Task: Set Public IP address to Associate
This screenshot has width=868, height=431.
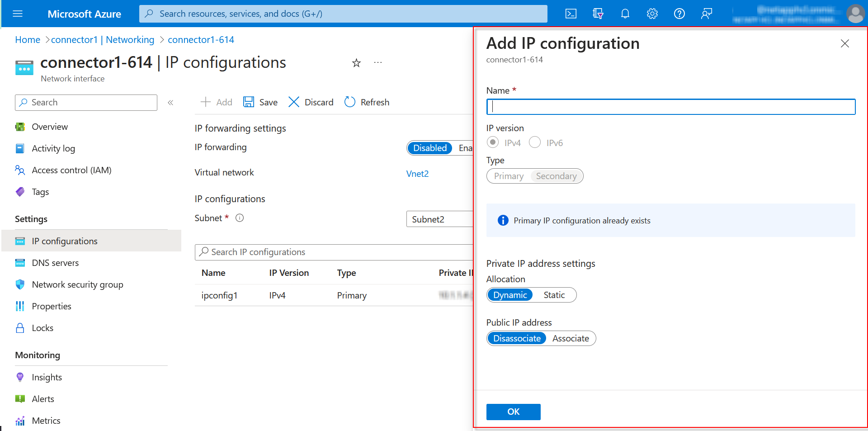Action: [570, 338]
